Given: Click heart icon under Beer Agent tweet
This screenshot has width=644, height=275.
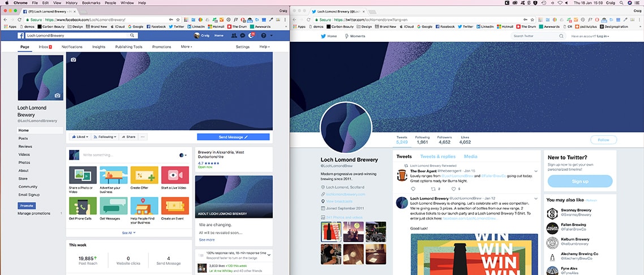Looking at the screenshot, I should point(453,189).
